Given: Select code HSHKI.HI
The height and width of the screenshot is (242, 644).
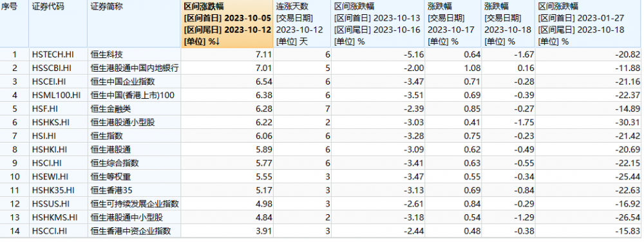Looking at the screenshot, I should (50, 150).
